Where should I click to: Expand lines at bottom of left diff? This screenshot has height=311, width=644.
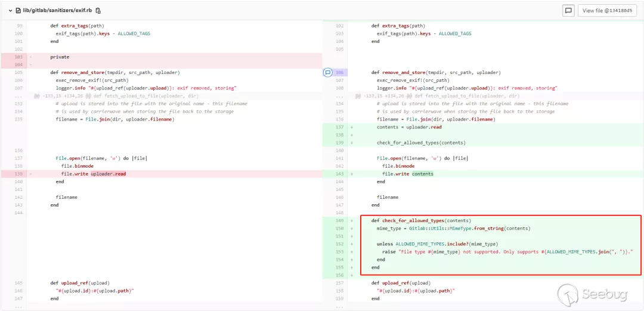point(20,306)
